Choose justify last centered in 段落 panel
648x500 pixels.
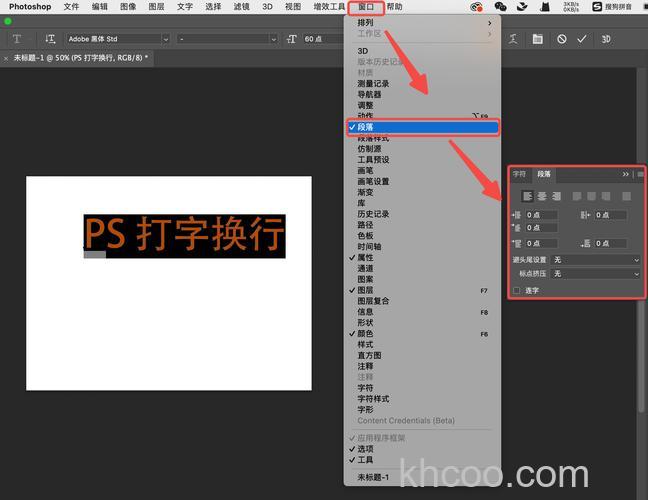[x=591, y=196]
